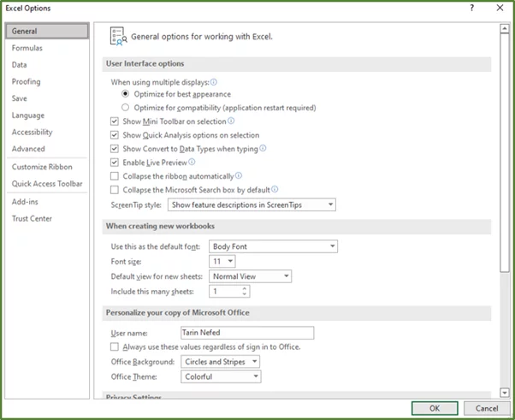Image resolution: width=515 pixels, height=420 pixels.
Task: Click the info icon beside multiple displays
Action: click(x=214, y=82)
